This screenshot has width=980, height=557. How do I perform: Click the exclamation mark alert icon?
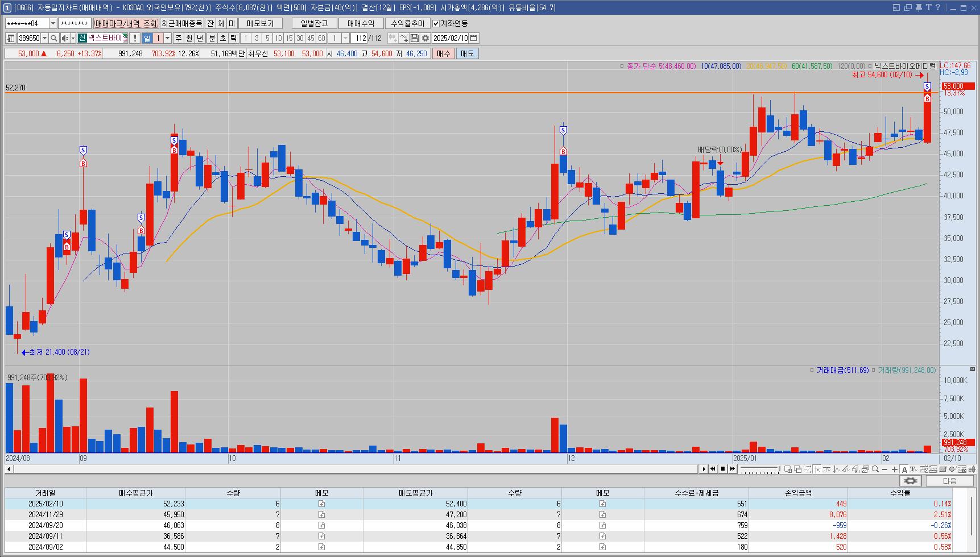134,38
